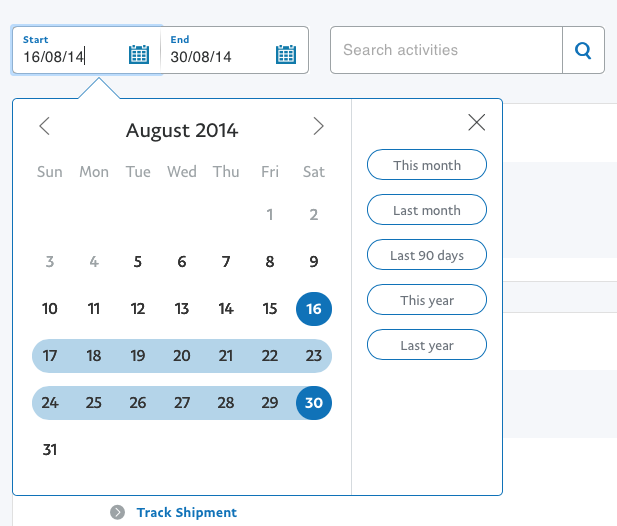The image size is (617, 526).
Task: Pick August 31 in the calendar
Action: [50, 450]
